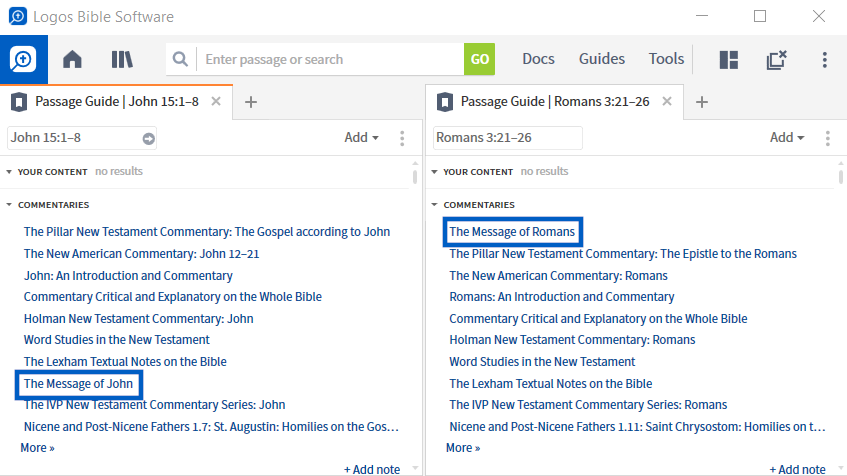Open the Add dropdown in the Romans panel
Viewport: 847px width, 476px height.
(787, 138)
